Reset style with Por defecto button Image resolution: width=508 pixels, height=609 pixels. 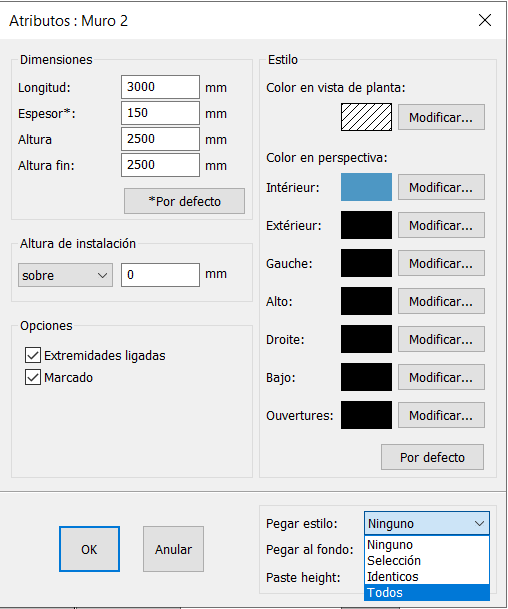[x=432, y=457]
